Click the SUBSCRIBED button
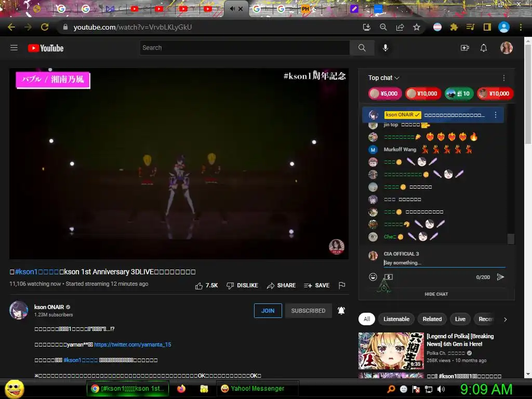This screenshot has height=399, width=532. (x=308, y=311)
